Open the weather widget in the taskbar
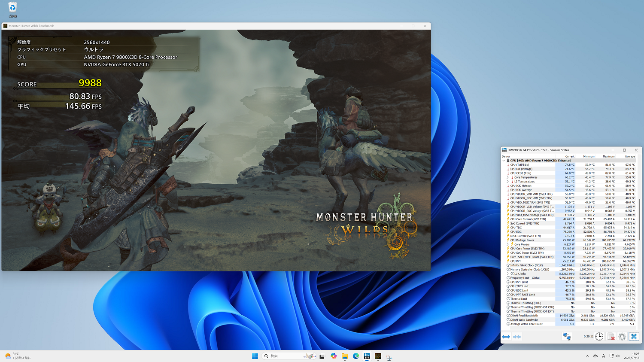 point(18,356)
